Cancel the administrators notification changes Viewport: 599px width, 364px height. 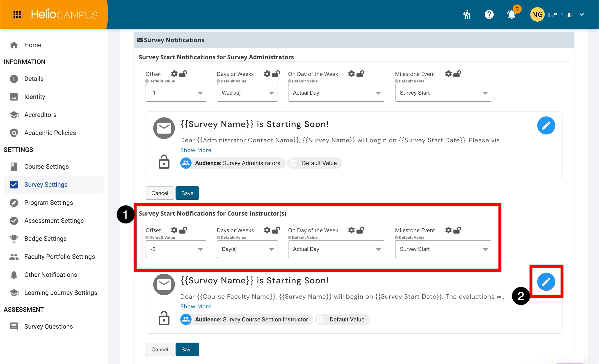[160, 193]
